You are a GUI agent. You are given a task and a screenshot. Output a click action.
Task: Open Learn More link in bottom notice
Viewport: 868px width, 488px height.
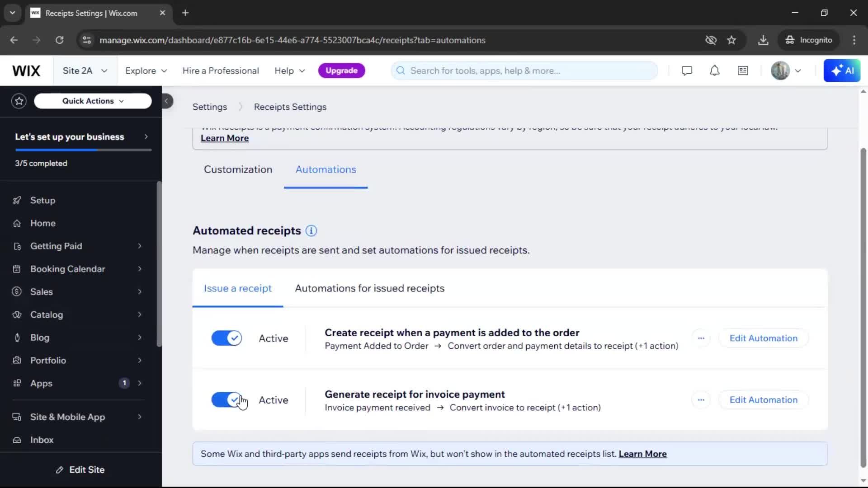pyautogui.click(x=642, y=454)
